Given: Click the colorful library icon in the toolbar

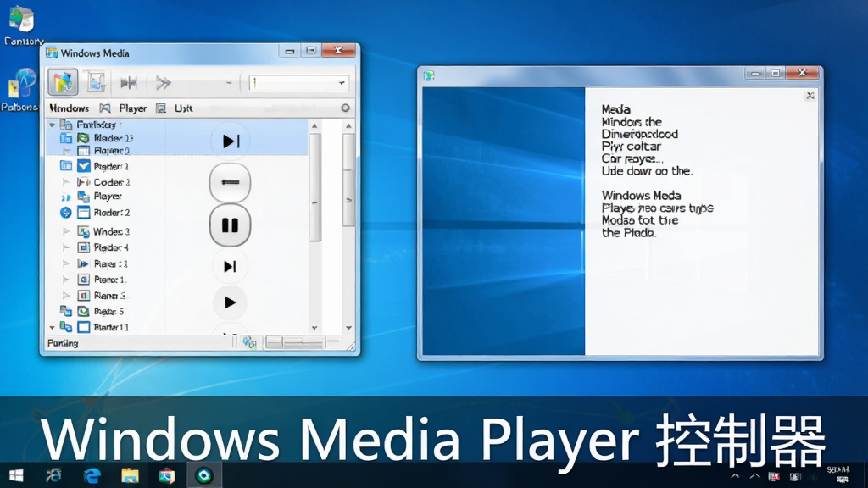Looking at the screenshot, I should click(x=63, y=82).
